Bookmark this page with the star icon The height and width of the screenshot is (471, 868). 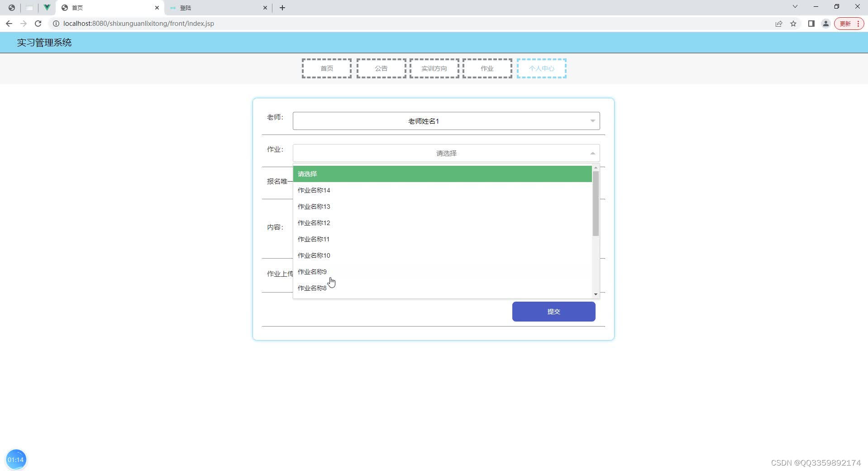[793, 24]
